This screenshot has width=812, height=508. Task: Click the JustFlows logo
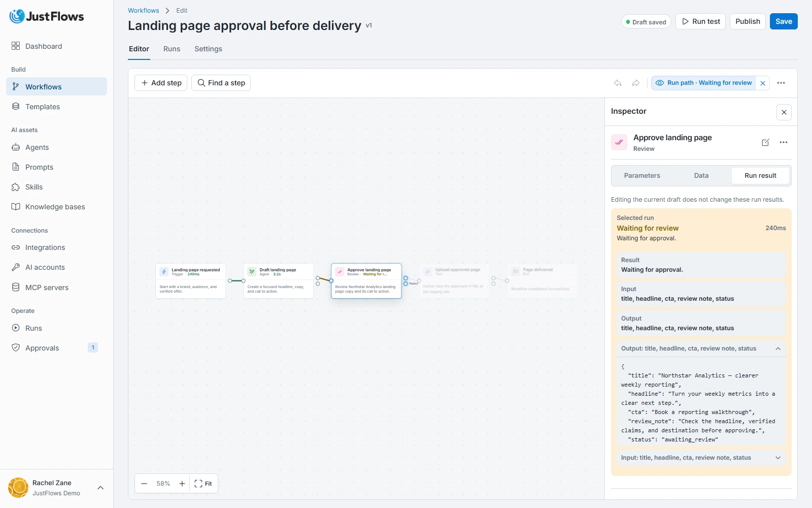(47, 16)
